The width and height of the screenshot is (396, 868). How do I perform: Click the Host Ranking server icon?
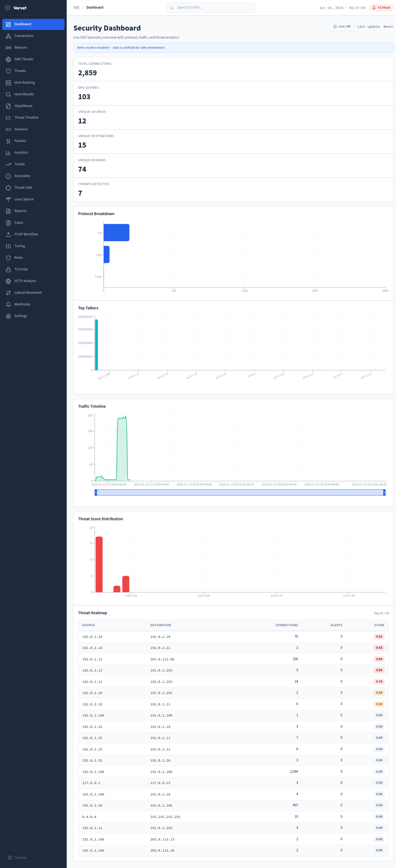pos(8,83)
